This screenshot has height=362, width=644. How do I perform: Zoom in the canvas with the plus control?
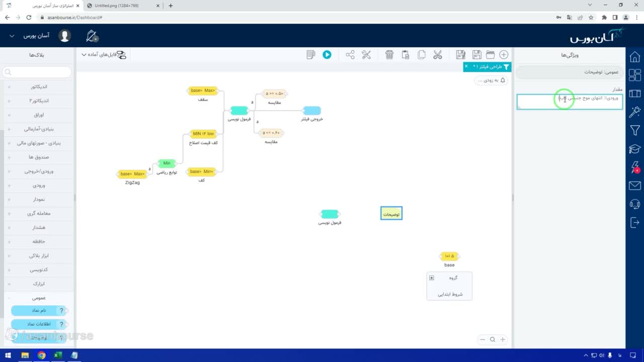(502, 339)
